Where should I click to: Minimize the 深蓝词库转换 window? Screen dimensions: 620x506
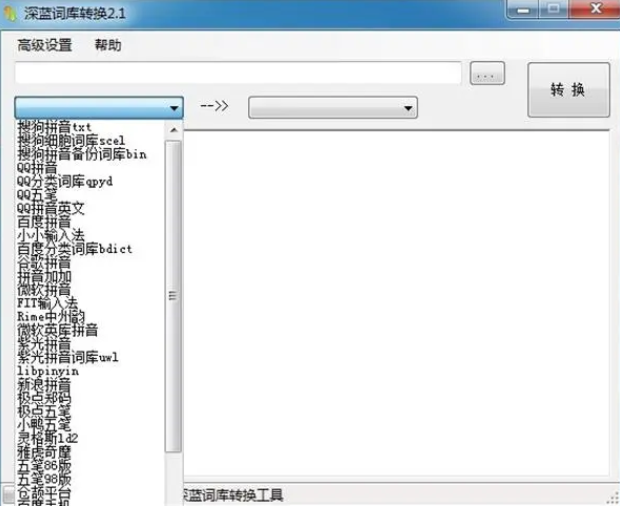pyautogui.click(x=523, y=9)
